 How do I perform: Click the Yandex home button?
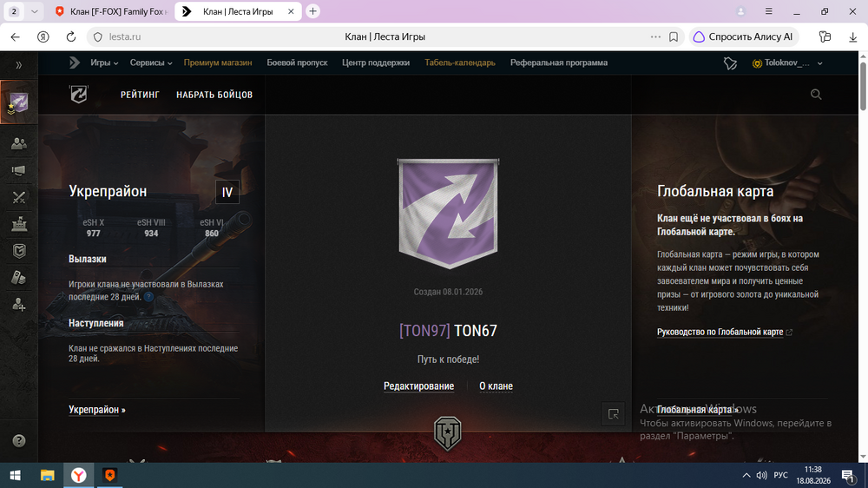point(43,36)
